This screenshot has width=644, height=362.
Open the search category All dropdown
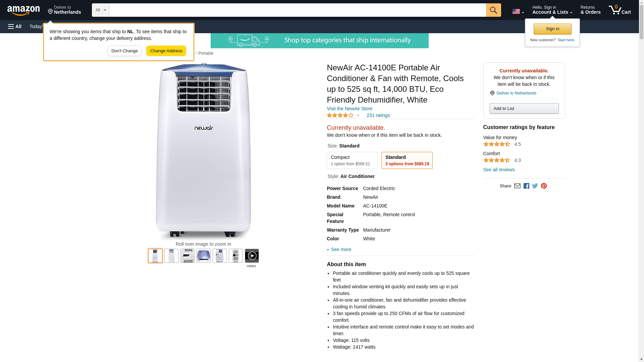point(100,10)
